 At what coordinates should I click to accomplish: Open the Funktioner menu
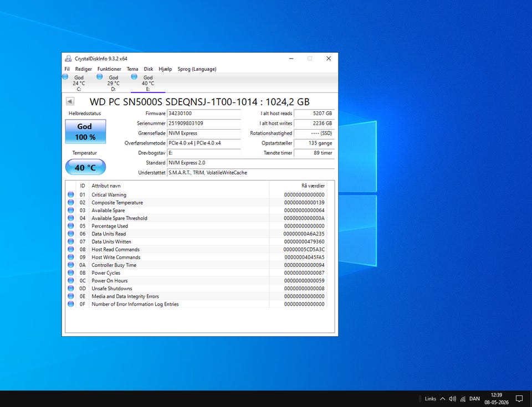click(x=109, y=69)
